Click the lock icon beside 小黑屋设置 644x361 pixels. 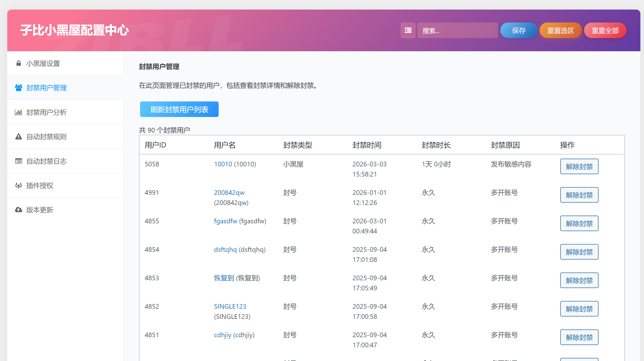tap(19, 63)
